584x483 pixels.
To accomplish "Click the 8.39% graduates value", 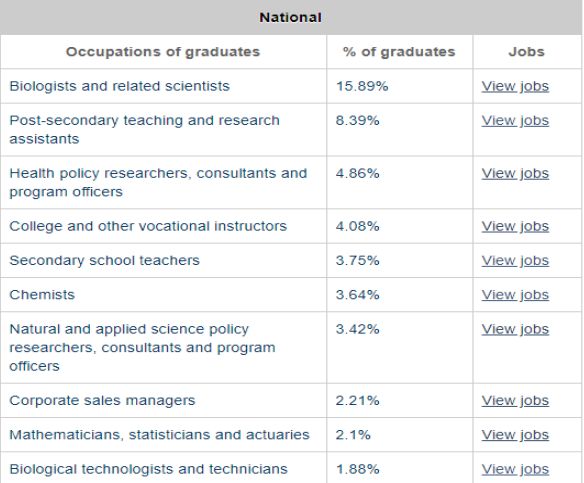I will point(358,121).
